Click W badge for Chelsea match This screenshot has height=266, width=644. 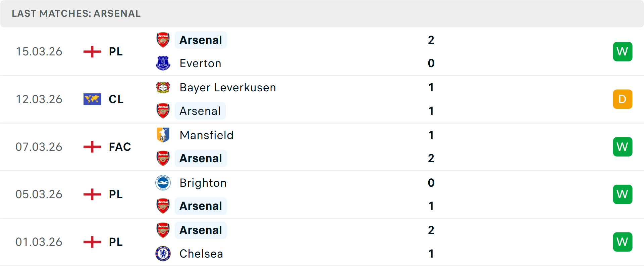pyautogui.click(x=623, y=242)
